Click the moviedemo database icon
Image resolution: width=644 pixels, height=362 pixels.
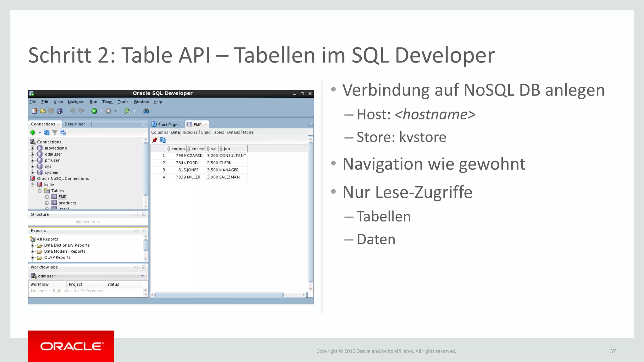pyautogui.click(x=40, y=148)
